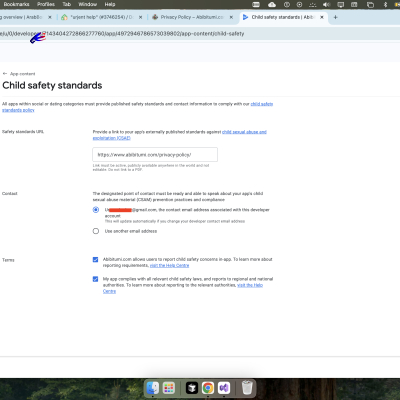Click the volume icon in menu bar
Viewport: 400px width, 400px height.
326,4
